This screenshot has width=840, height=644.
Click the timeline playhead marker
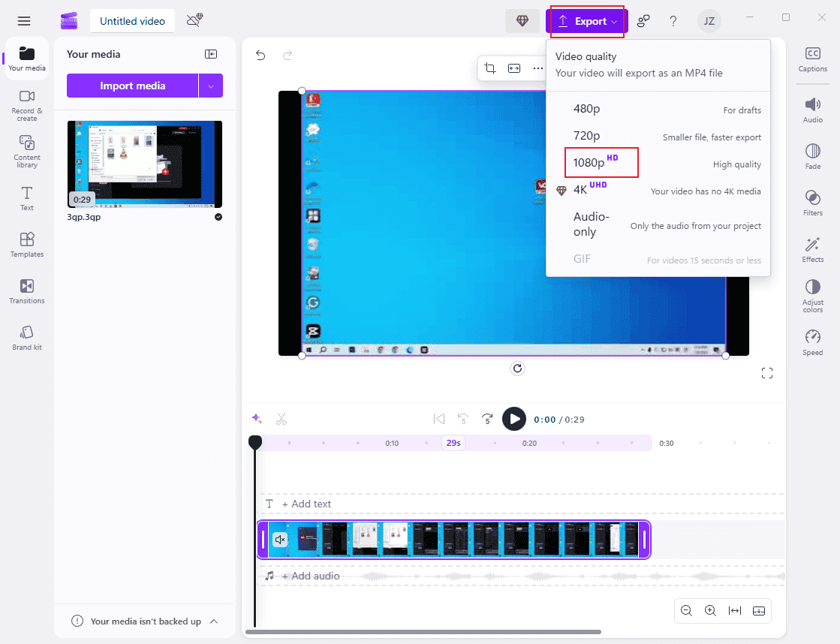point(254,443)
